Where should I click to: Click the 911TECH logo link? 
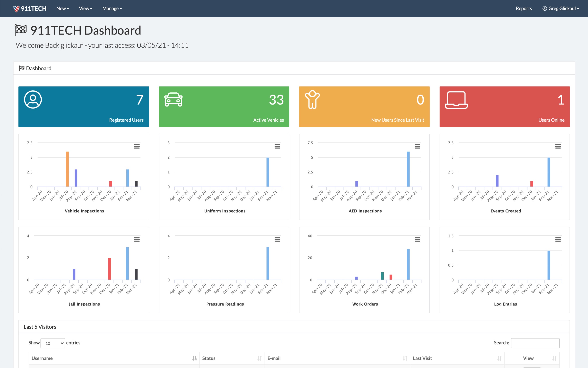point(30,9)
